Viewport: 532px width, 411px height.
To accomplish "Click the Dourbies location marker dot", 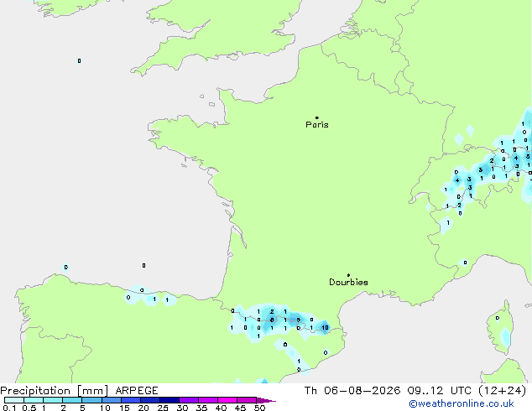I will (348, 275).
